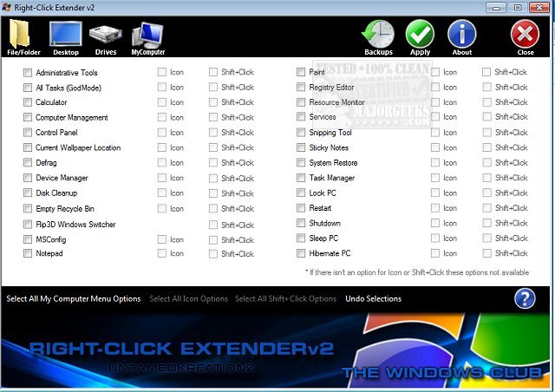This screenshot has width=555, height=392.
Task: Enable the Hibernate PC checkbox
Action: (301, 253)
